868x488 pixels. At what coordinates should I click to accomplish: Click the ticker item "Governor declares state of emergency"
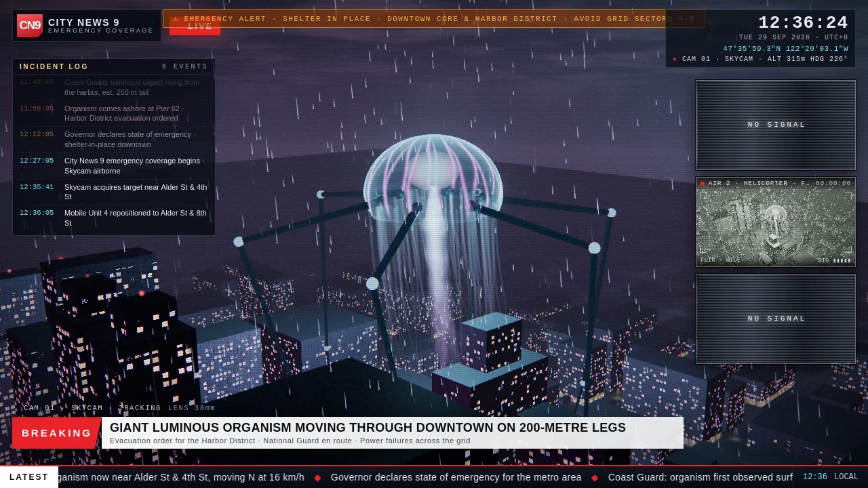[x=456, y=477]
